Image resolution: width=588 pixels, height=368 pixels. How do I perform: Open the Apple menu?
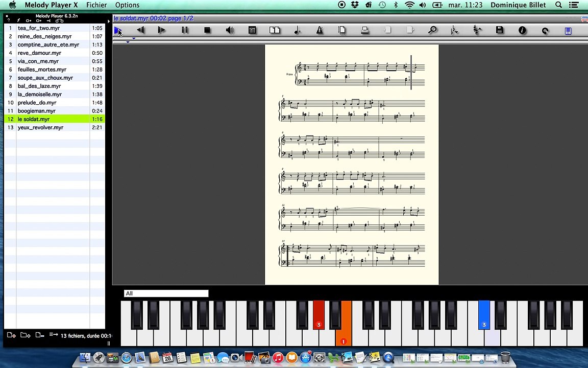12,5
